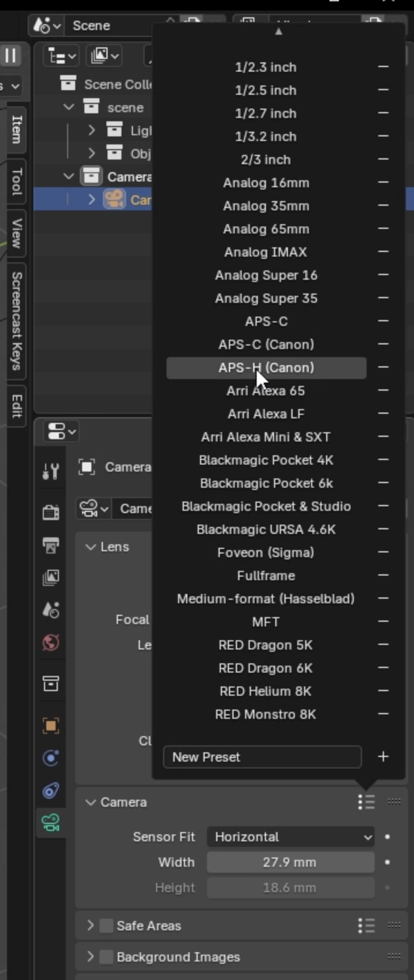Collapse the Lens panel
This screenshot has height=980, width=414.
coord(90,547)
